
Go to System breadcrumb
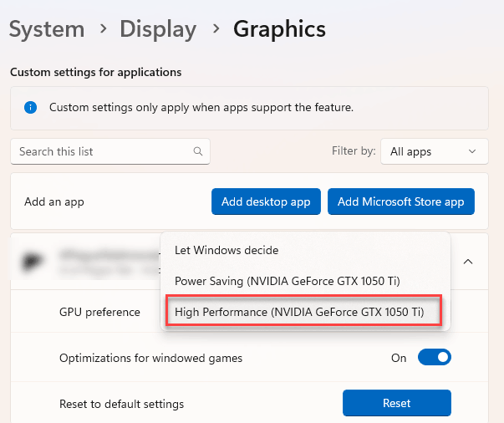click(47, 29)
